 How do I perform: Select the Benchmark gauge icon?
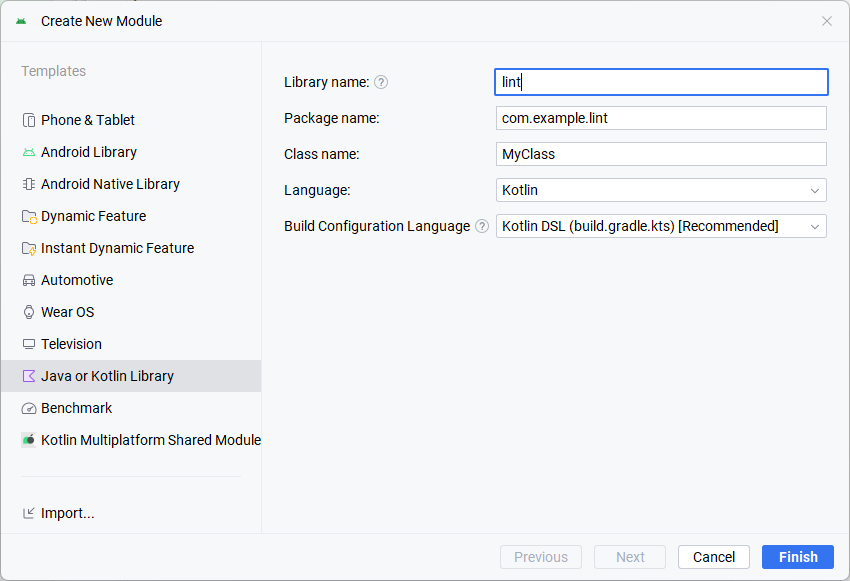[x=29, y=408]
